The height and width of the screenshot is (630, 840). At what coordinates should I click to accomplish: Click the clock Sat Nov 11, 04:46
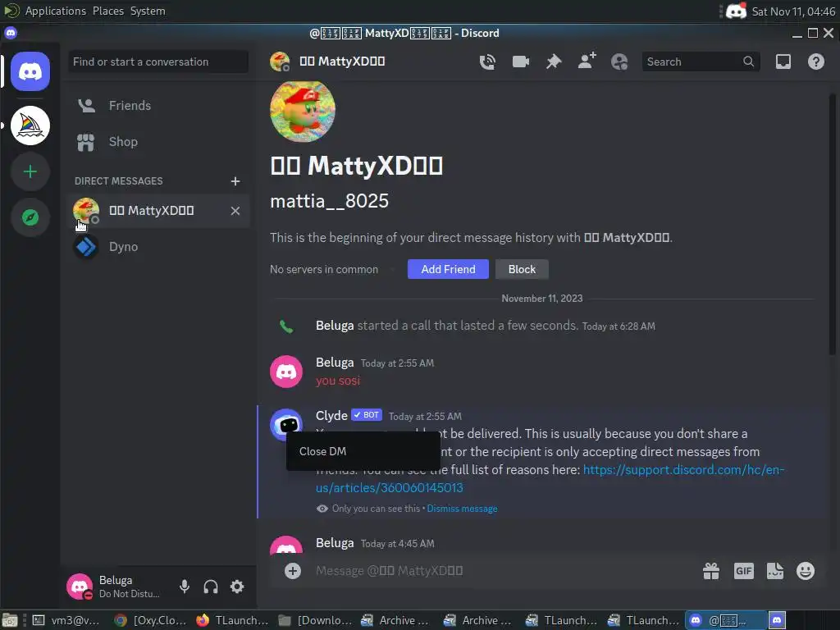pyautogui.click(x=793, y=11)
